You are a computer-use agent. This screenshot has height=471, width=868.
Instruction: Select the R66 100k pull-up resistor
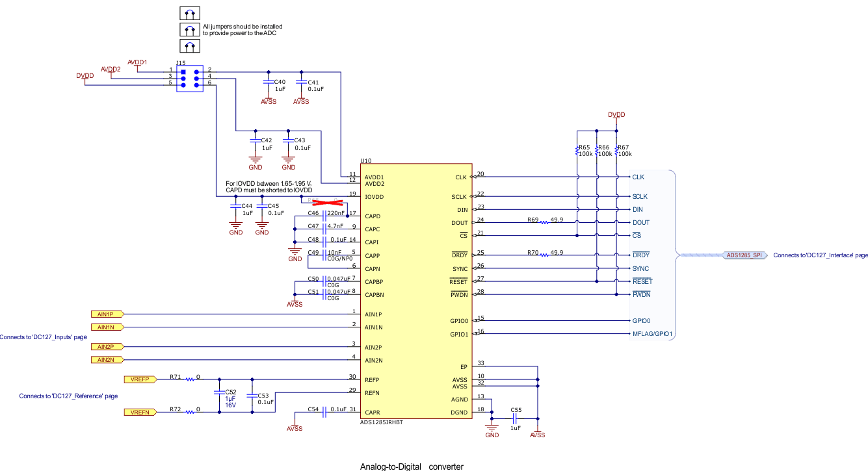(597, 151)
